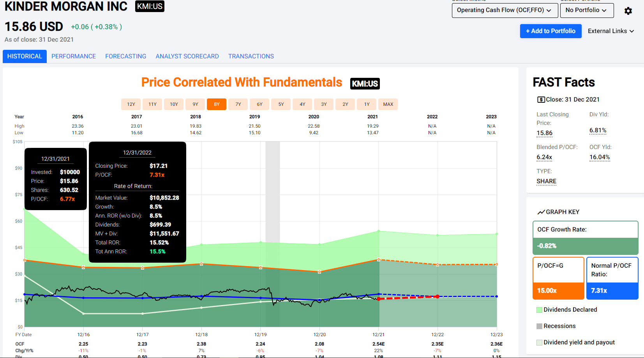Select the 5Y time range
The image size is (644, 358).
(281, 104)
